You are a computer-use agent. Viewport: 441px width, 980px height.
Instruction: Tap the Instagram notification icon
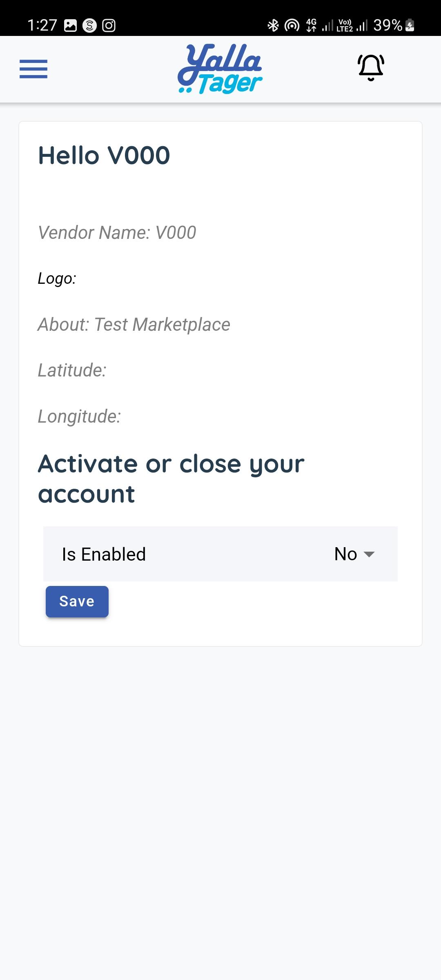click(x=109, y=25)
